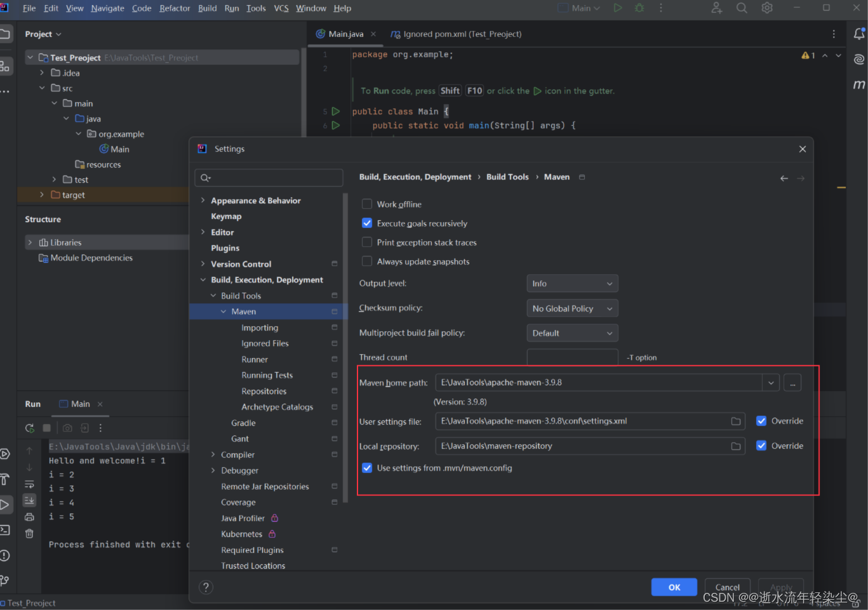868x610 pixels.
Task: Toggle Override for Local repository
Action: (761, 446)
